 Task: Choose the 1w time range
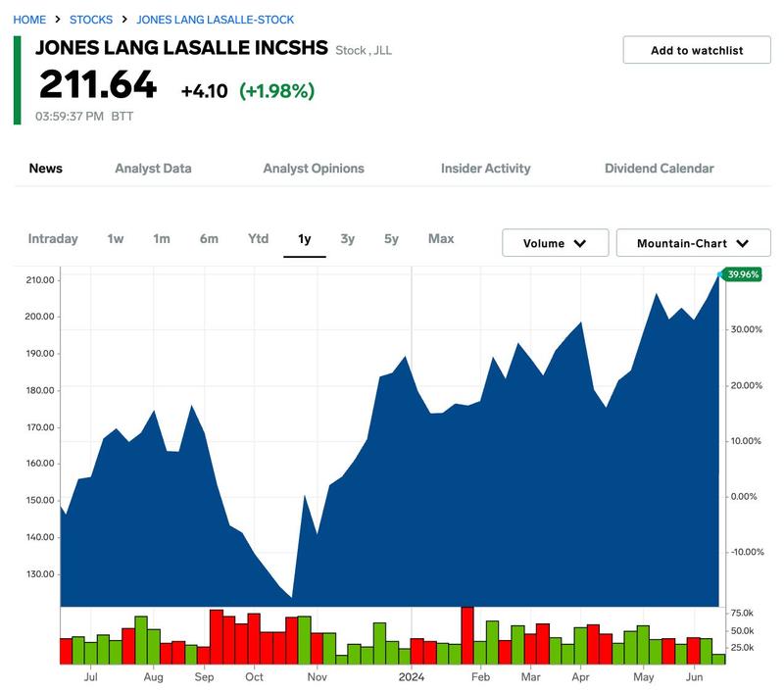pyautogui.click(x=116, y=239)
